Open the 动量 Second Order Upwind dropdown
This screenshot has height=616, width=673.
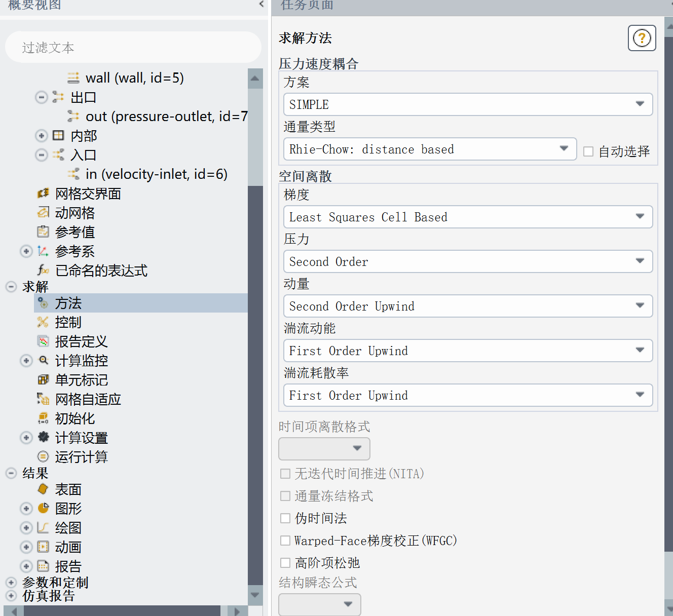[x=468, y=306]
